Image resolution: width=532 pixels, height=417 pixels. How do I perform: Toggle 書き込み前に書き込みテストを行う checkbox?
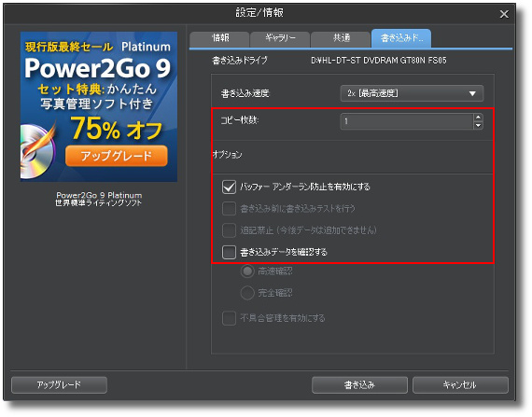click(229, 209)
